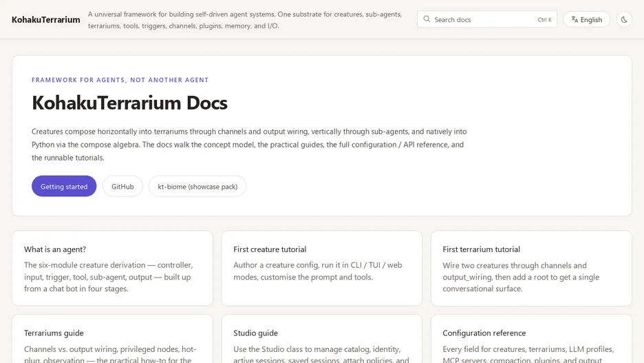Click the First creature tutorial description text

point(318,271)
